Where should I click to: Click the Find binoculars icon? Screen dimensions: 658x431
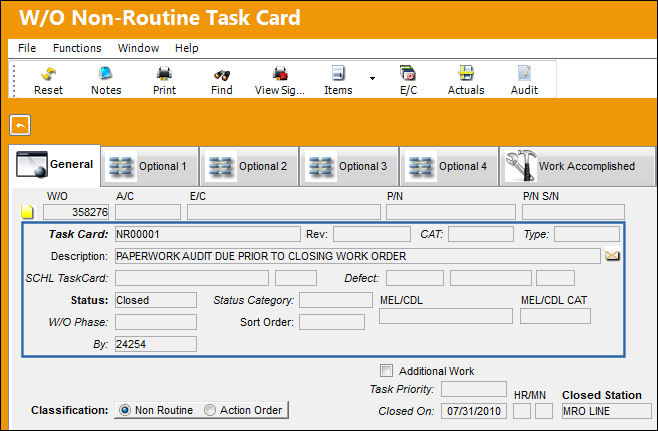(222, 75)
